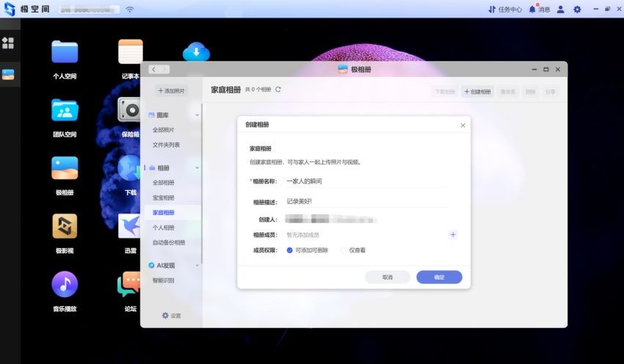This screenshot has width=624, height=364.
Task: Click the Wi-Fi signal icon
Action: [130, 9]
